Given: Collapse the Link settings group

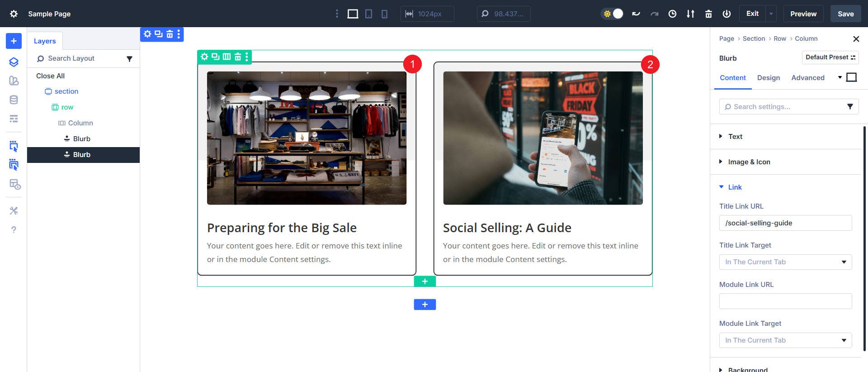Looking at the screenshot, I should pyautogui.click(x=786, y=187).
